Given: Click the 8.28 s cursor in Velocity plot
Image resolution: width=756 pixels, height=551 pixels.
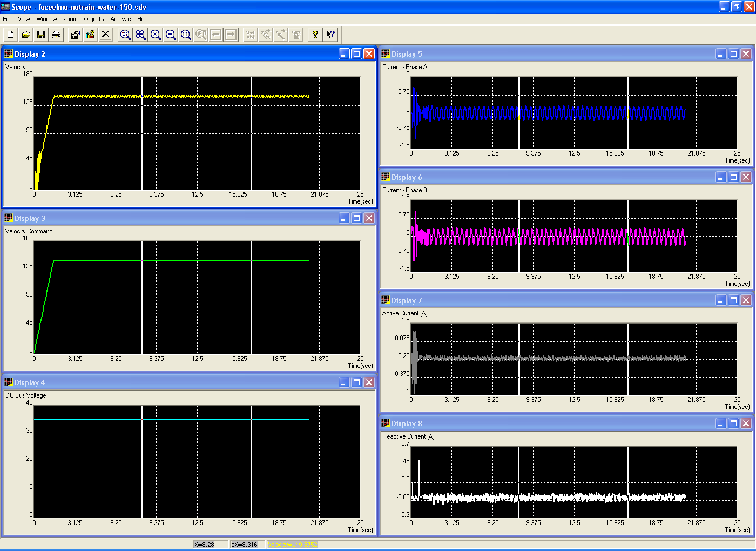Looking at the screenshot, I should pos(142,133).
